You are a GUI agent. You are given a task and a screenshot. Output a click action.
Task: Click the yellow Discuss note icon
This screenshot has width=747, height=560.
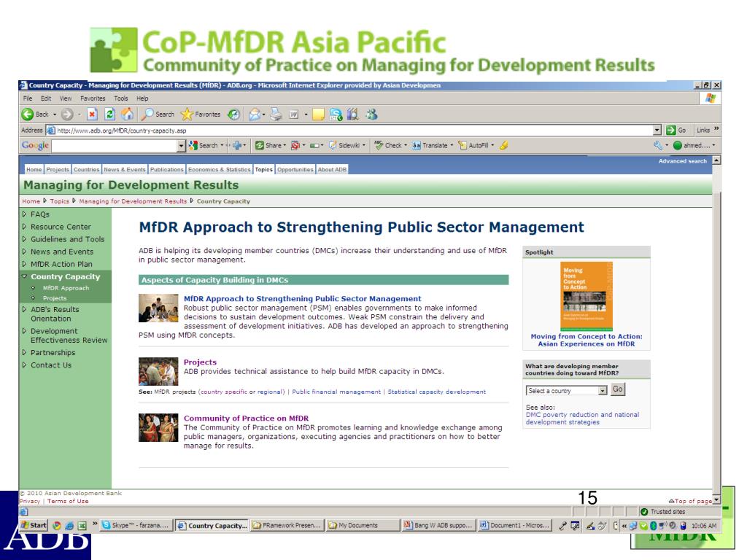318,114
